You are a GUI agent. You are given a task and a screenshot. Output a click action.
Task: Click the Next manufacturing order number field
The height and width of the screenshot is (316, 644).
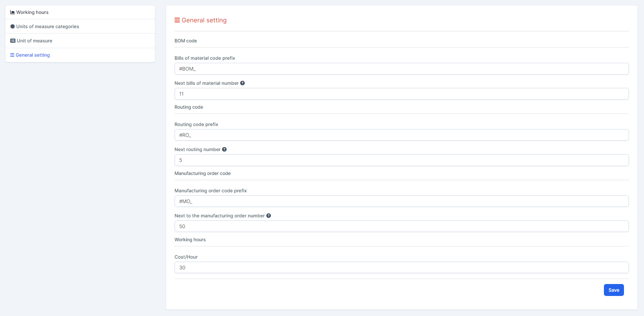click(x=401, y=227)
